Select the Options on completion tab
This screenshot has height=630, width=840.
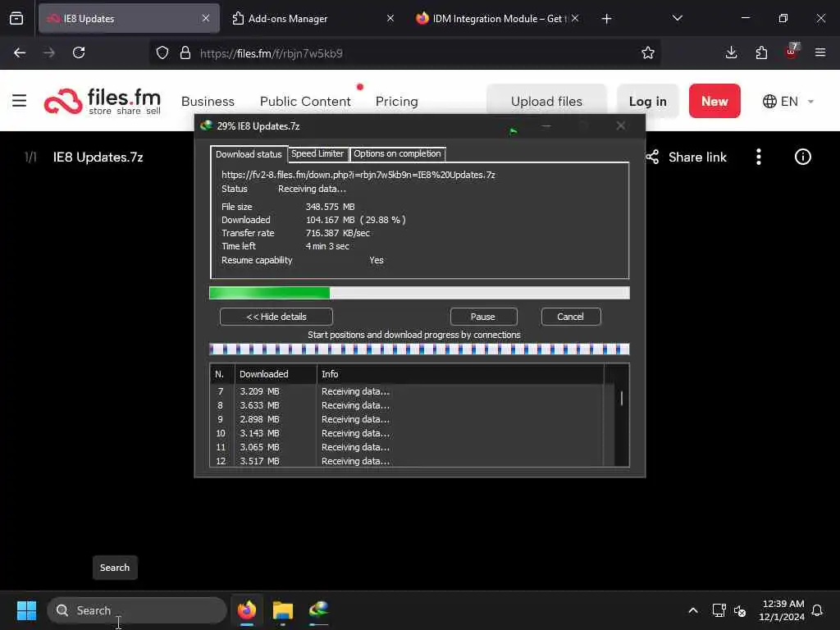[x=397, y=153]
